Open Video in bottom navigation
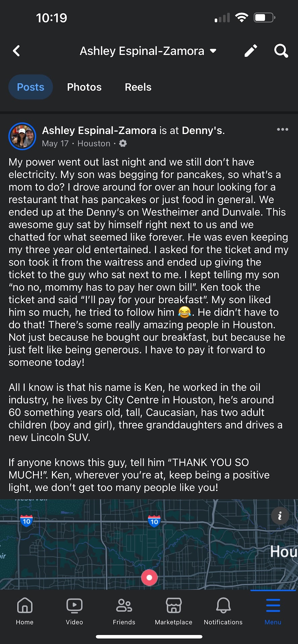This screenshot has height=644, width=298. click(x=74, y=611)
